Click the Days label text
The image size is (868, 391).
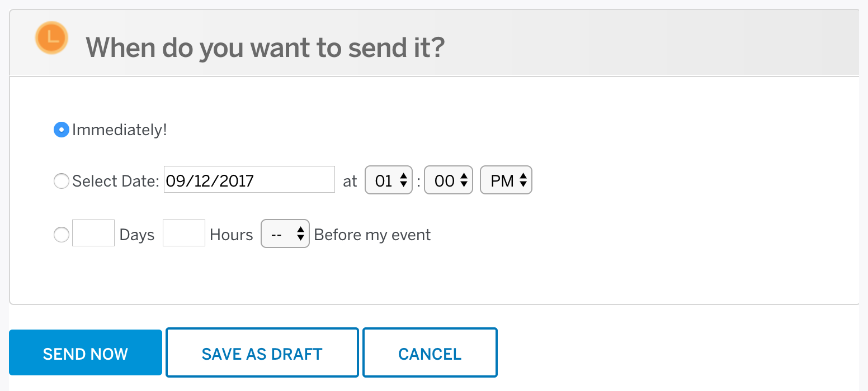[x=137, y=235]
